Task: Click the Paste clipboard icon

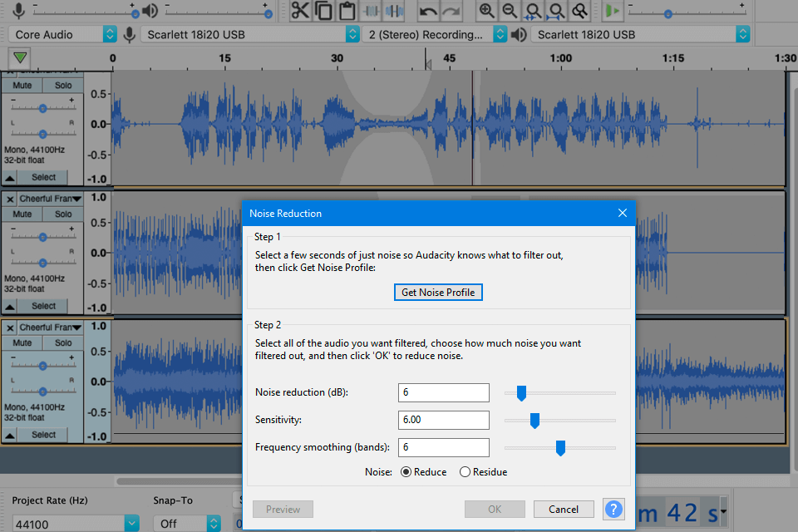Action: [347, 10]
